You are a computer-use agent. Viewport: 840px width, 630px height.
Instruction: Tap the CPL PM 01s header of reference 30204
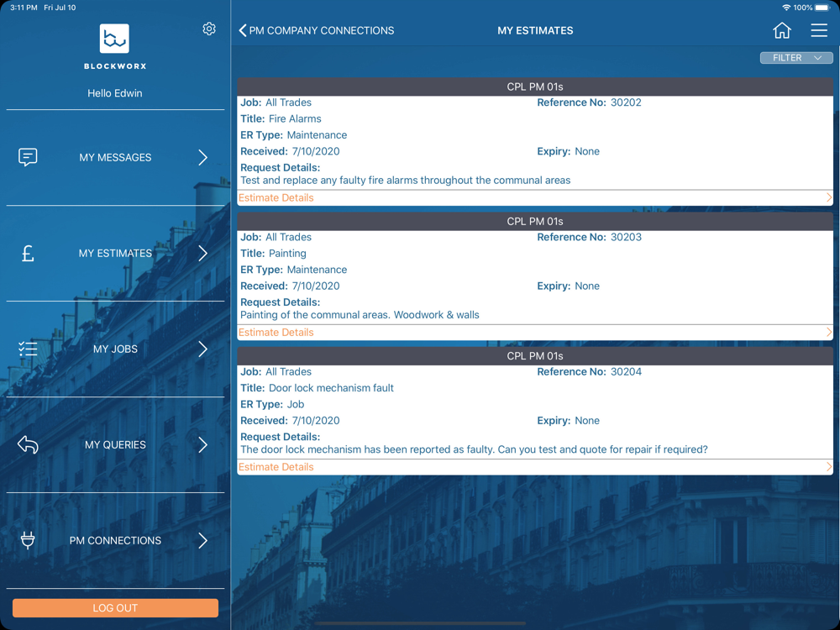click(x=534, y=355)
